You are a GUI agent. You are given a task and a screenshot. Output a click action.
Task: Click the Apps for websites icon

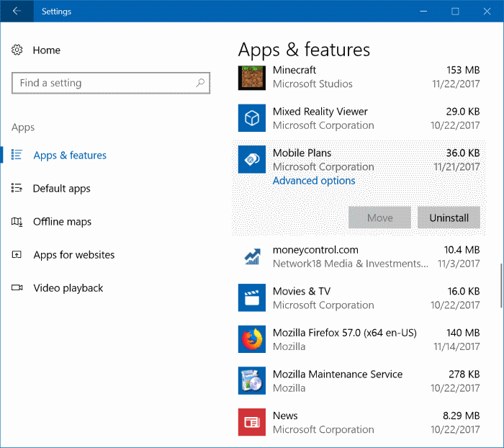coord(17,255)
